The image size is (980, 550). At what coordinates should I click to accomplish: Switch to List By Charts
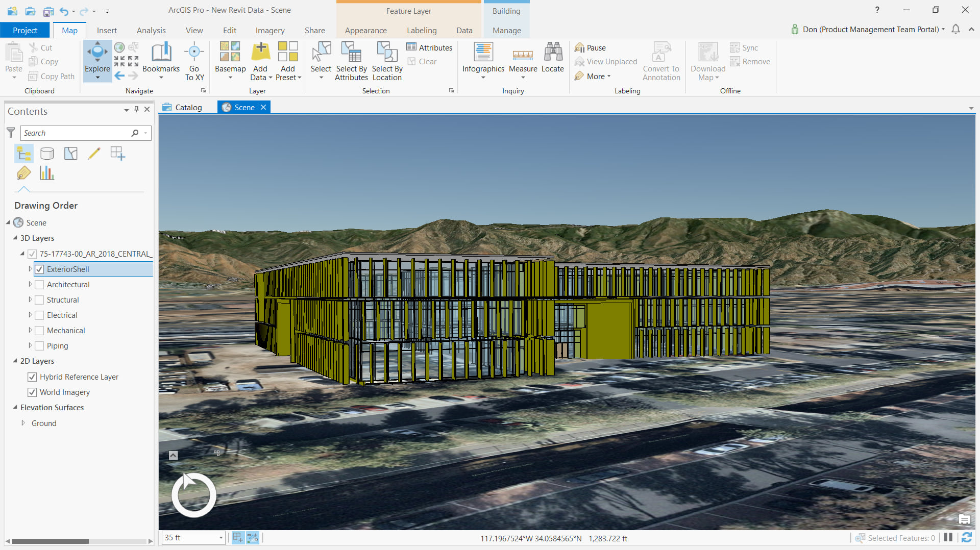47,173
